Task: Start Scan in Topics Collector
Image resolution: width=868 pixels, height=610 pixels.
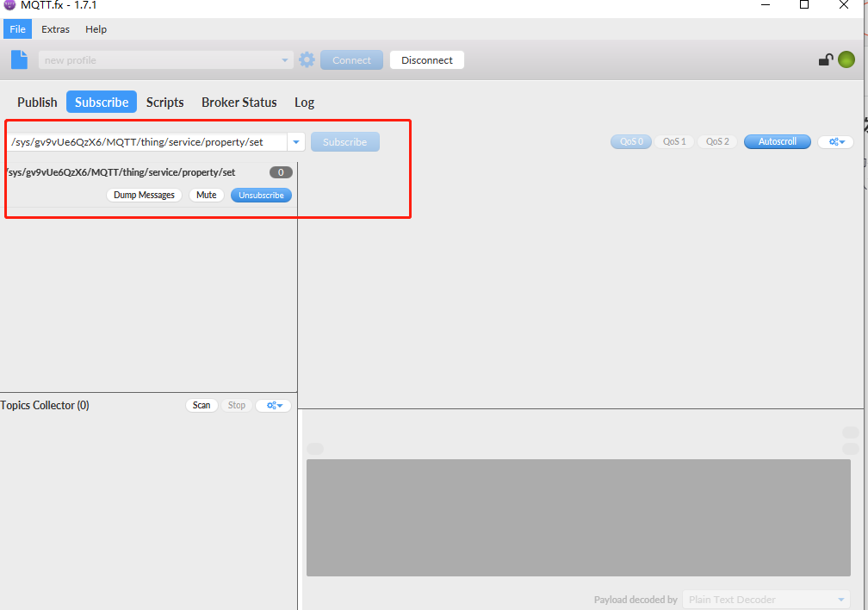Action: [x=201, y=406]
